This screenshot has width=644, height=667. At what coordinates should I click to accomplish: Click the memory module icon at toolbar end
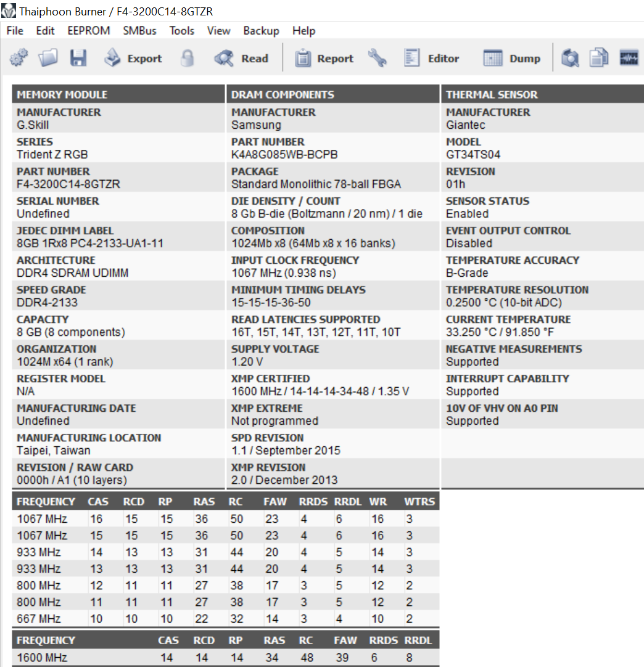[629, 58]
